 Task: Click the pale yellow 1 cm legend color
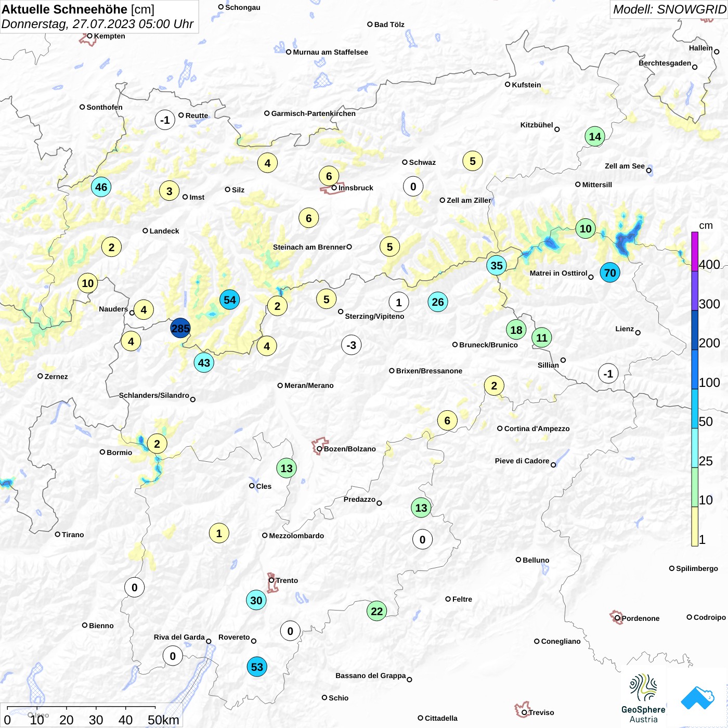coord(695,526)
